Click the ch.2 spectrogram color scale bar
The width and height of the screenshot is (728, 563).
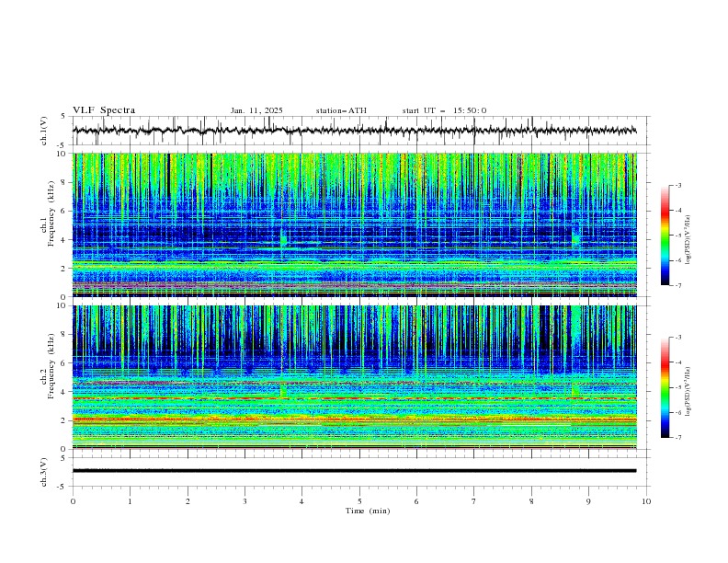tap(665, 387)
